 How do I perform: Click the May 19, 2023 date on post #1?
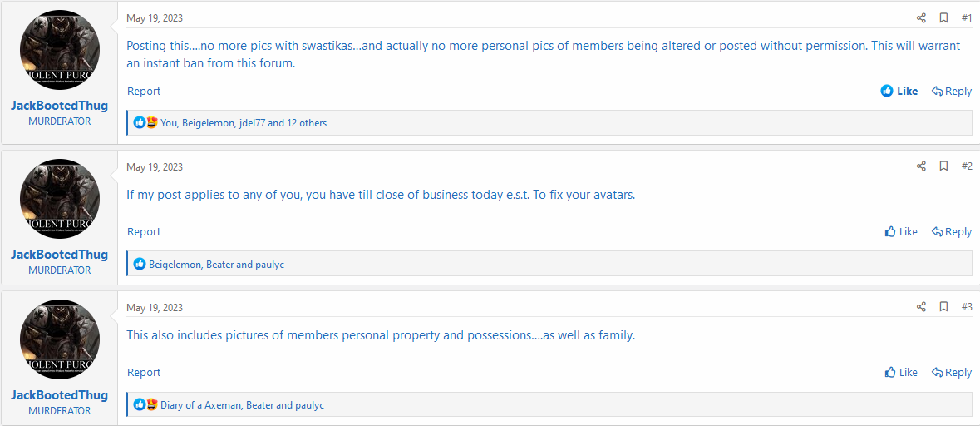click(x=155, y=18)
